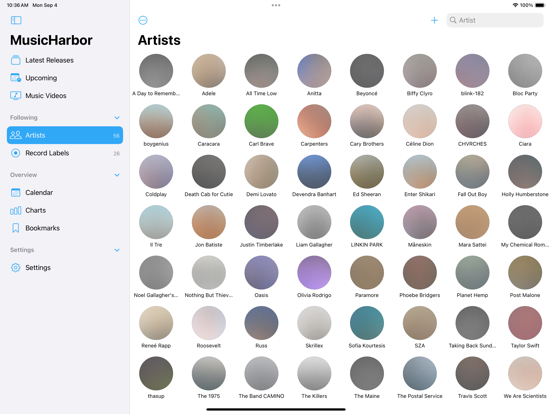552x414 pixels.
Task: Collapse the Overview section chevron
Action: pyautogui.click(x=117, y=175)
